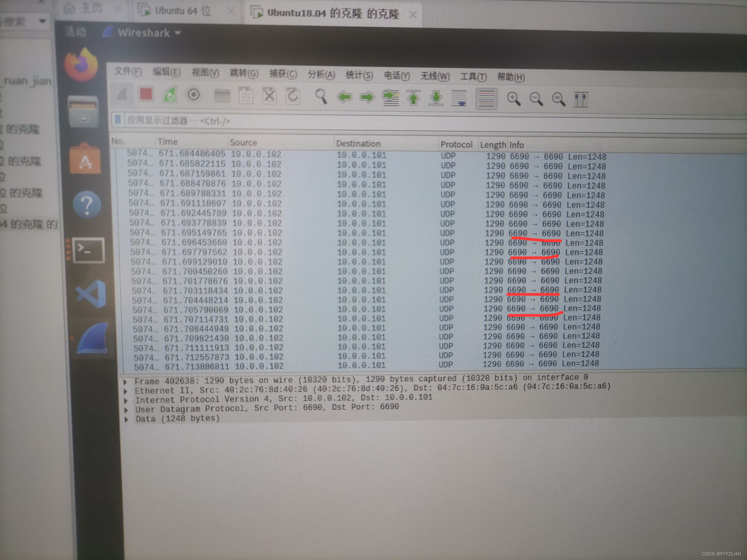Open capture options gear icon
This screenshot has height=560, width=747.
[193, 95]
